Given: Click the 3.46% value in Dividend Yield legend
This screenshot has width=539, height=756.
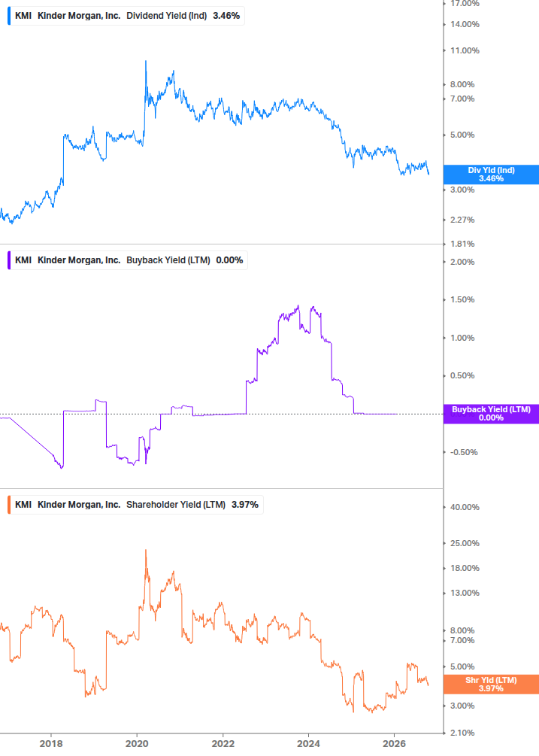Looking at the screenshot, I should (226, 16).
